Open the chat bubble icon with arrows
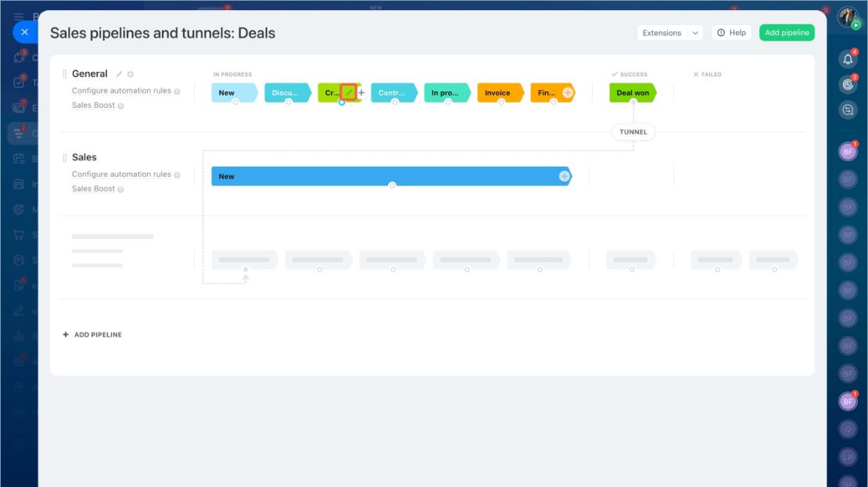This screenshot has height=487, width=868. [848, 109]
